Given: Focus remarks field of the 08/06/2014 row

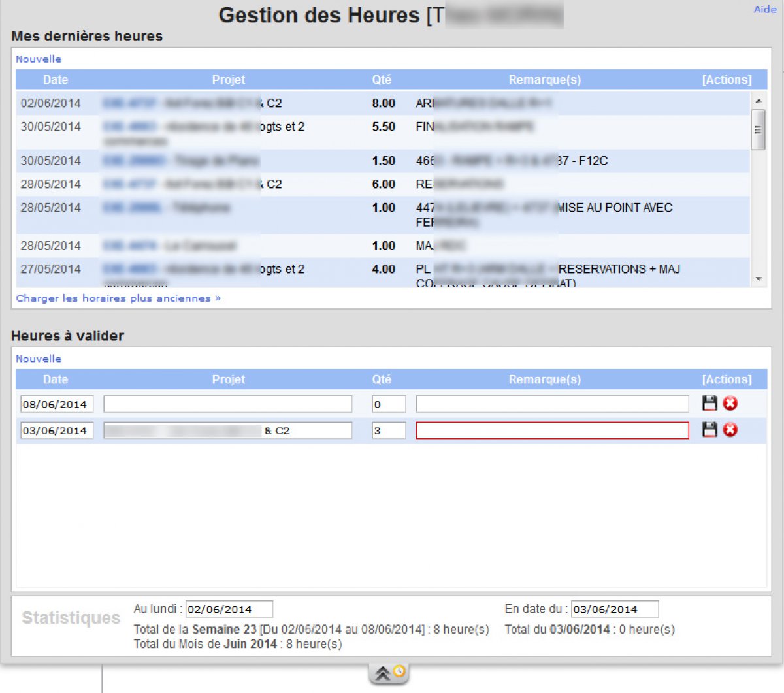Looking at the screenshot, I should (552, 404).
